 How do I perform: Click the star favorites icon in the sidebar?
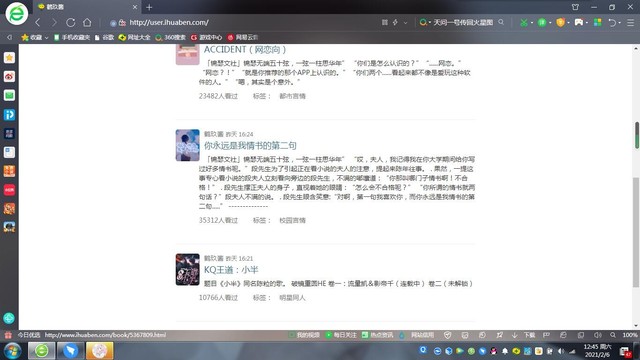9,58
